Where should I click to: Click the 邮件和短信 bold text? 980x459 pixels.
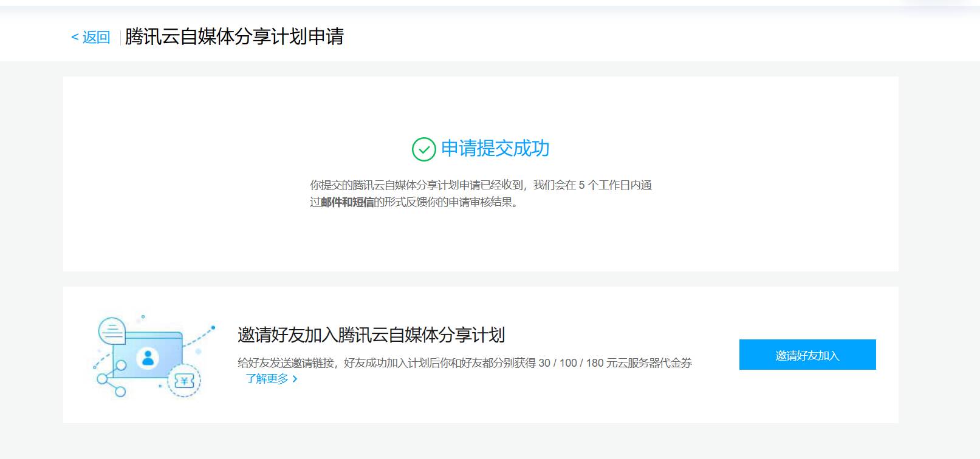(347, 202)
